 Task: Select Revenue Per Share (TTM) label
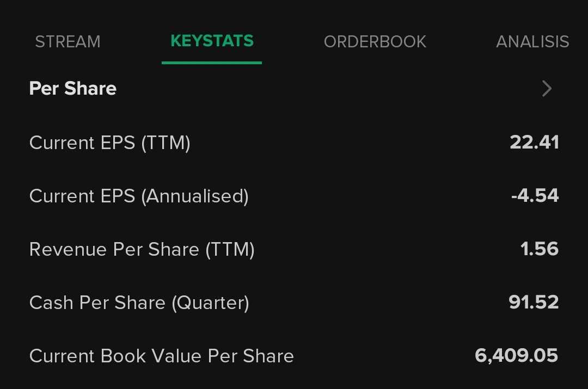tap(142, 249)
